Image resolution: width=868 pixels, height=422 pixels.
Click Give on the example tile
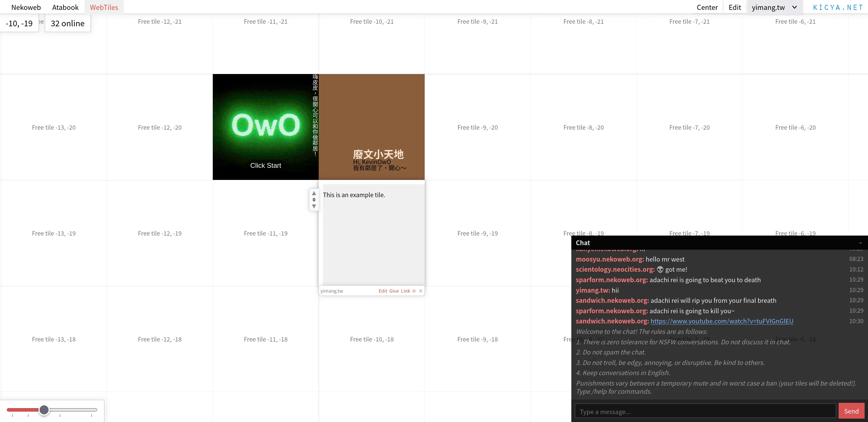pos(394,291)
